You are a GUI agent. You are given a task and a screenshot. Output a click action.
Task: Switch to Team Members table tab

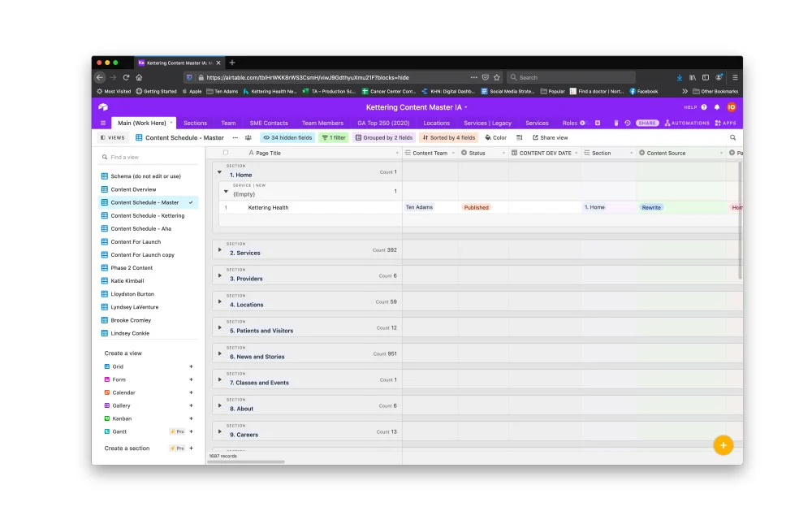[x=322, y=123]
